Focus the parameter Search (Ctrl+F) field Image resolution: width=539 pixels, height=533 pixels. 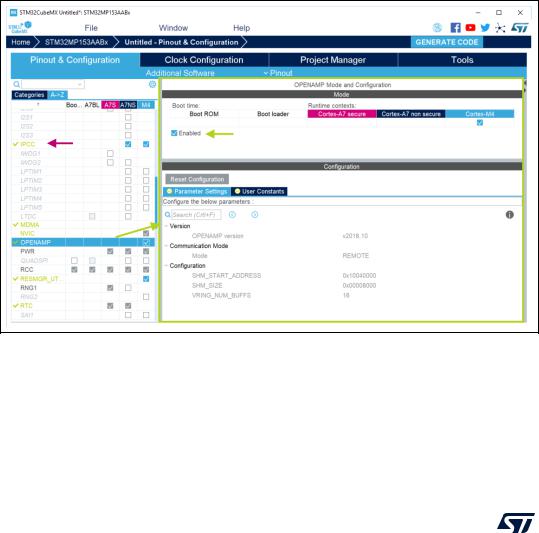click(196, 215)
